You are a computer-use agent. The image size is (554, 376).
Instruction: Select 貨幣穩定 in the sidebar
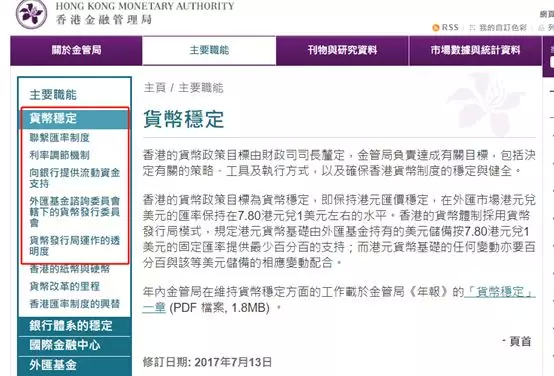click(x=75, y=118)
